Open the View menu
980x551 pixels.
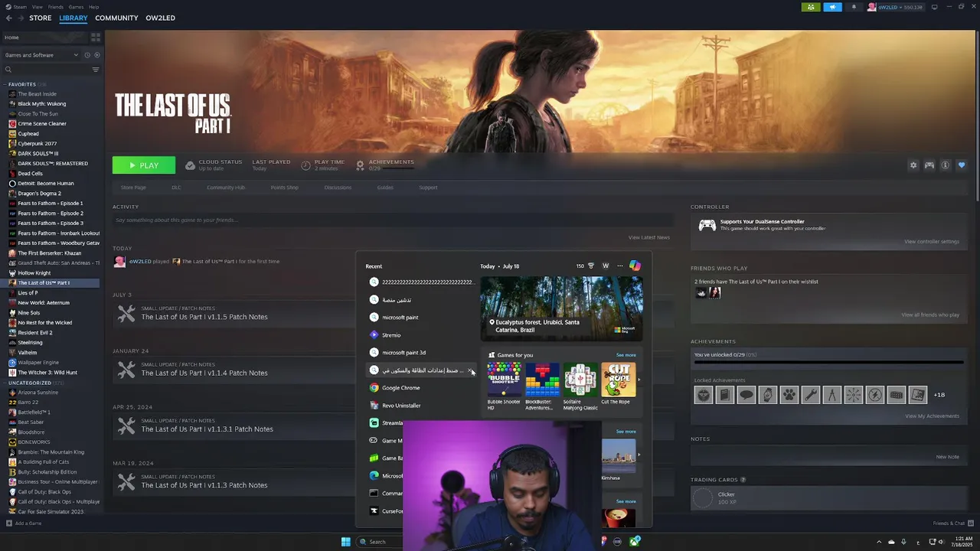37,7
